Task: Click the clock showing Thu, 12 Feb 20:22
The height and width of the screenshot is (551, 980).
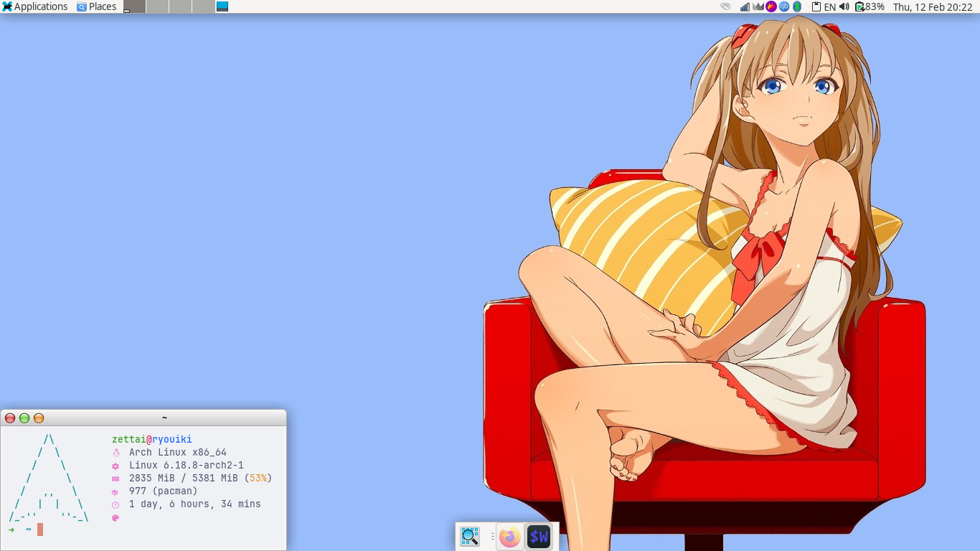Action: 933,6
